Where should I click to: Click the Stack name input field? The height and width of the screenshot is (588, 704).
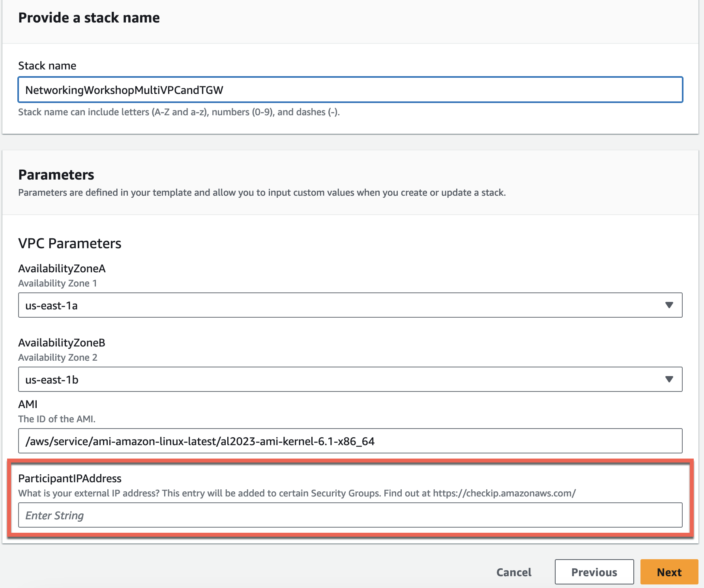[x=350, y=90]
